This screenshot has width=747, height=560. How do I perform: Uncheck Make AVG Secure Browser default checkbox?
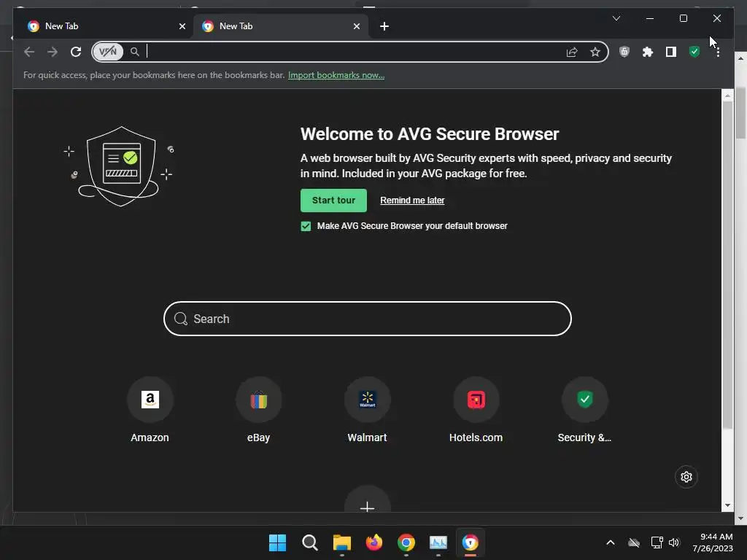coord(306,226)
